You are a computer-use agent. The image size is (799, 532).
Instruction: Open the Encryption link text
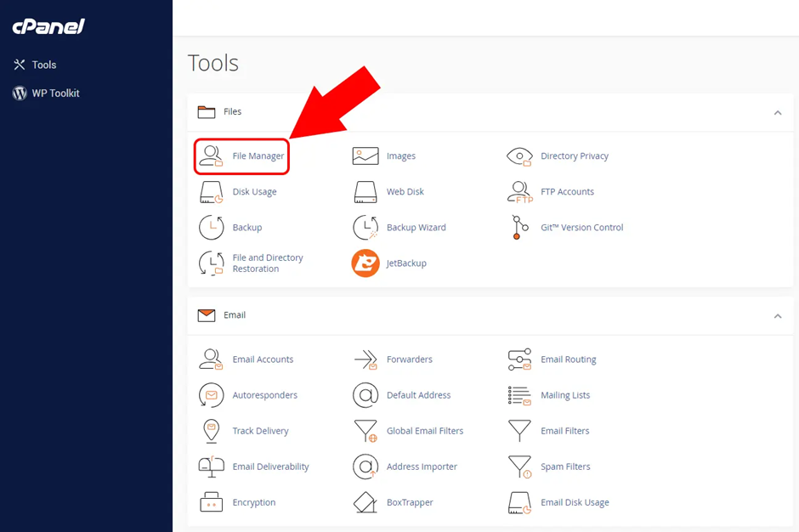pos(254,502)
